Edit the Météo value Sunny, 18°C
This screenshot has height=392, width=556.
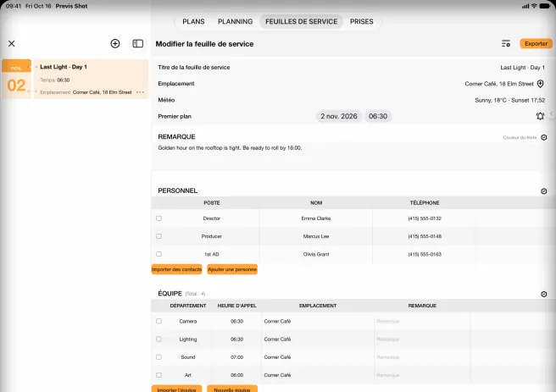point(510,100)
